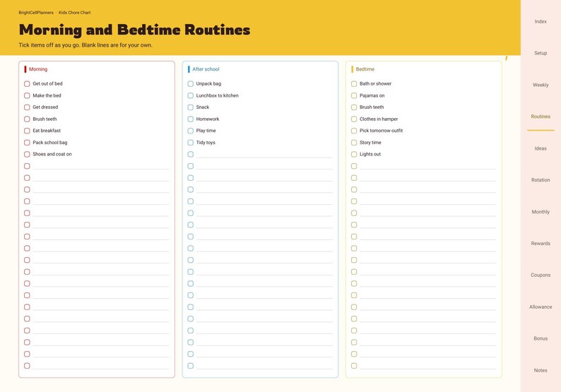Screen dimensions: 561x392
Task: Select the Routines tab
Action: (541, 117)
